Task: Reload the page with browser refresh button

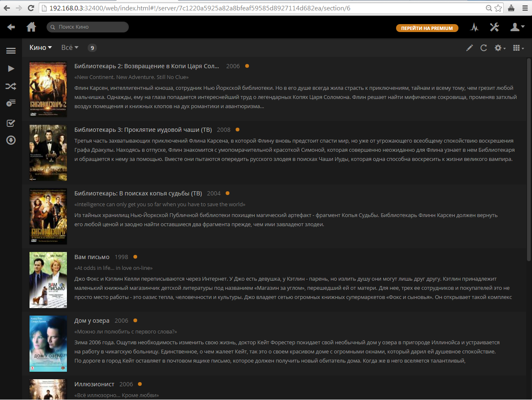Action: (31, 8)
